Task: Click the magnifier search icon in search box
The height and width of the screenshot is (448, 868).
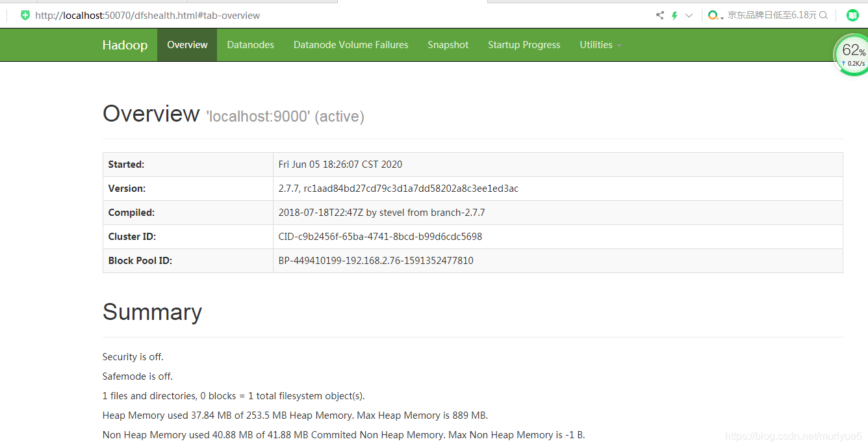Action: [x=824, y=15]
